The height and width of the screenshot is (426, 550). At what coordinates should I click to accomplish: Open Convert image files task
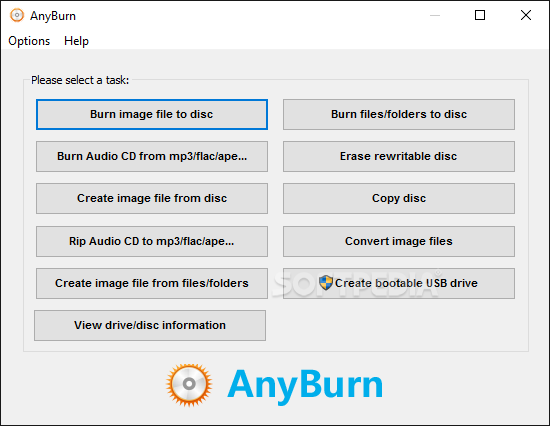399,241
